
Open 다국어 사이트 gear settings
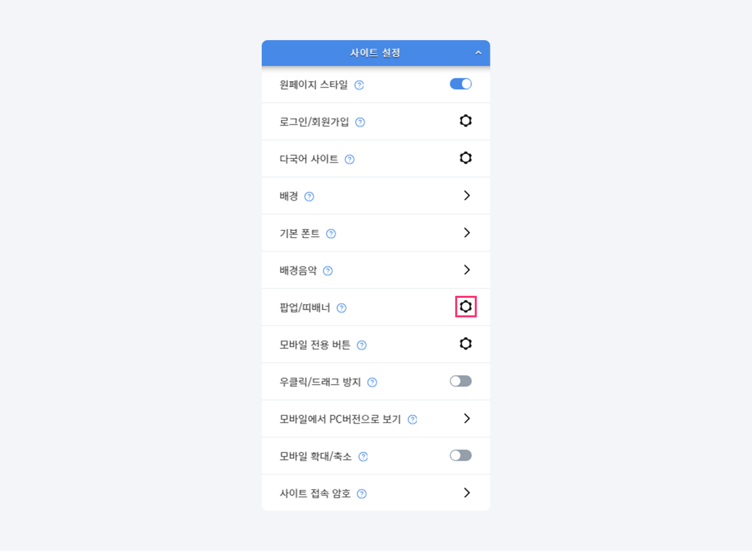pos(466,158)
